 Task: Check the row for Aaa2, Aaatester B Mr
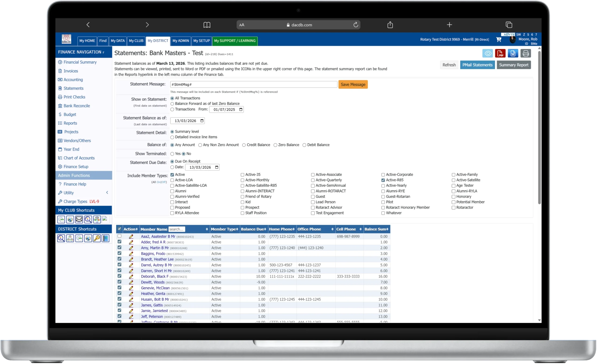119,236
